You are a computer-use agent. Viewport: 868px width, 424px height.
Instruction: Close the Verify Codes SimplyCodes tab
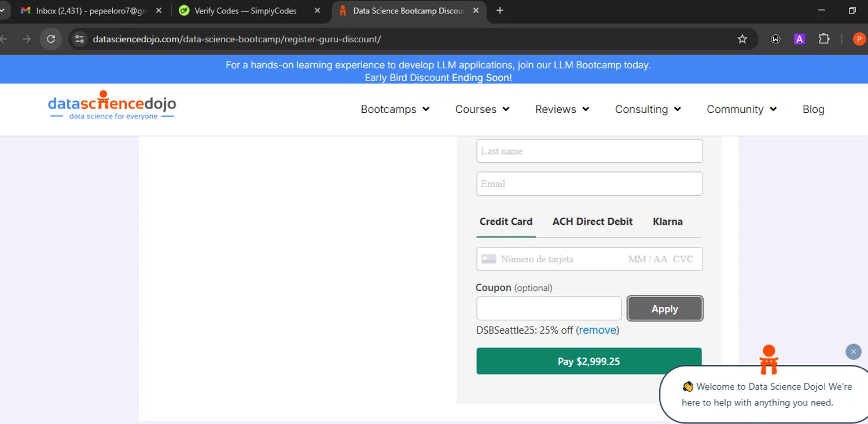pyautogui.click(x=318, y=10)
